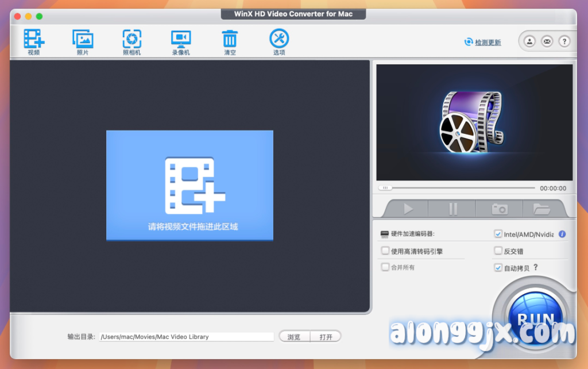Open 选项 settings wrench icon
The image size is (588, 369).
[x=279, y=39]
